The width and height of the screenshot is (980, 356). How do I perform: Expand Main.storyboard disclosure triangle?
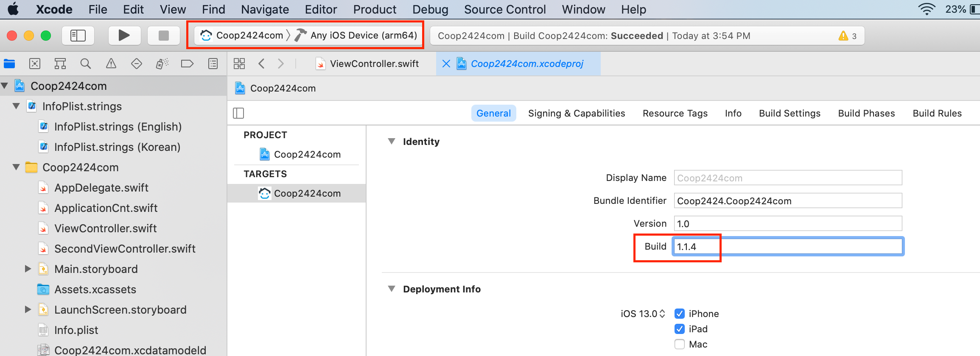pos(28,269)
